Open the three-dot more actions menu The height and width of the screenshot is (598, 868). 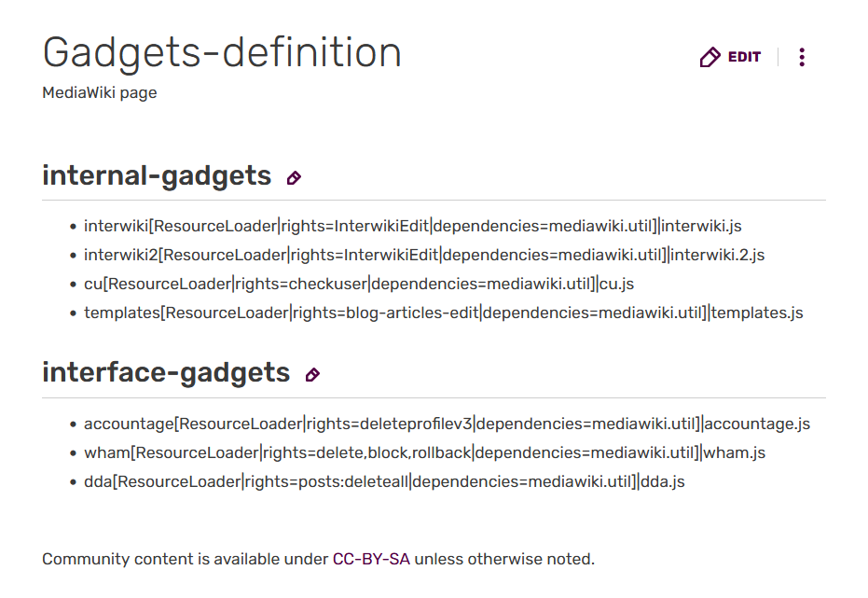point(802,58)
